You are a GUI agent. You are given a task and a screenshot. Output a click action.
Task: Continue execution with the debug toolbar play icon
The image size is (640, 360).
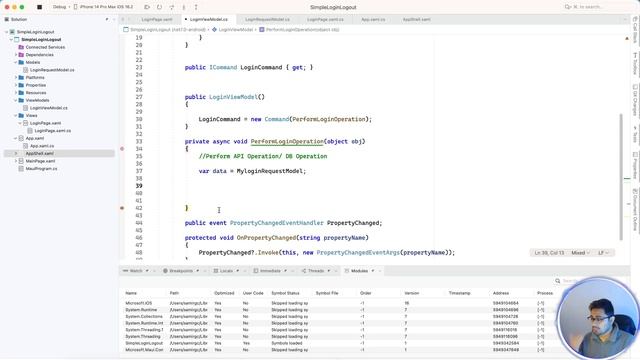pos(147,7)
